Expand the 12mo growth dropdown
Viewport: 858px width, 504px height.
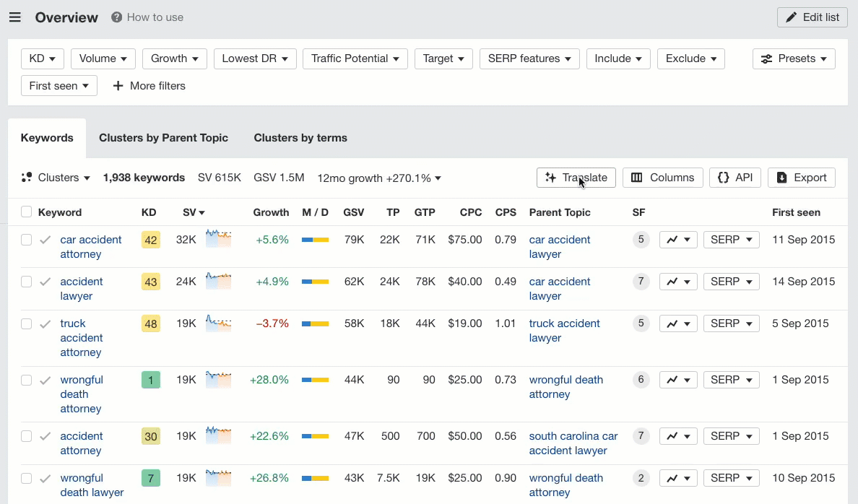point(378,178)
